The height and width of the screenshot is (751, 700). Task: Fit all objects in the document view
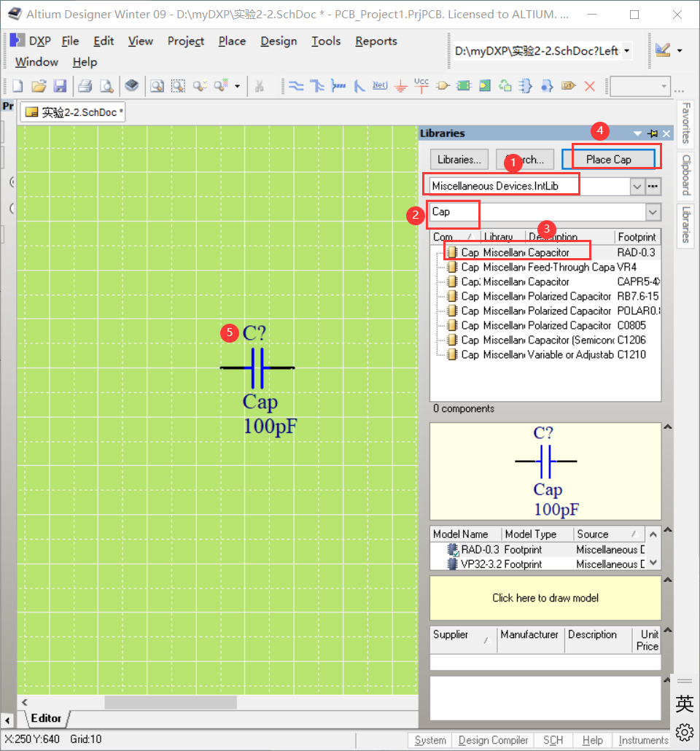click(x=157, y=86)
